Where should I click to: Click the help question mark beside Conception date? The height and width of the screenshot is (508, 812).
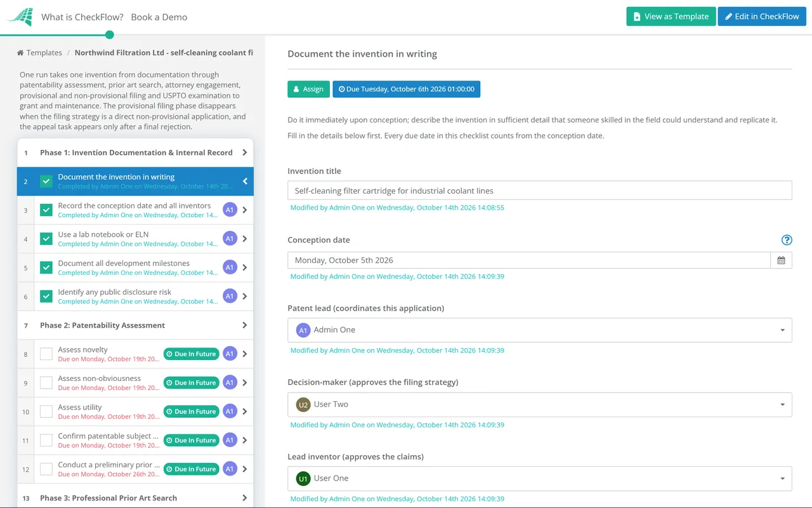coord(787,240)
